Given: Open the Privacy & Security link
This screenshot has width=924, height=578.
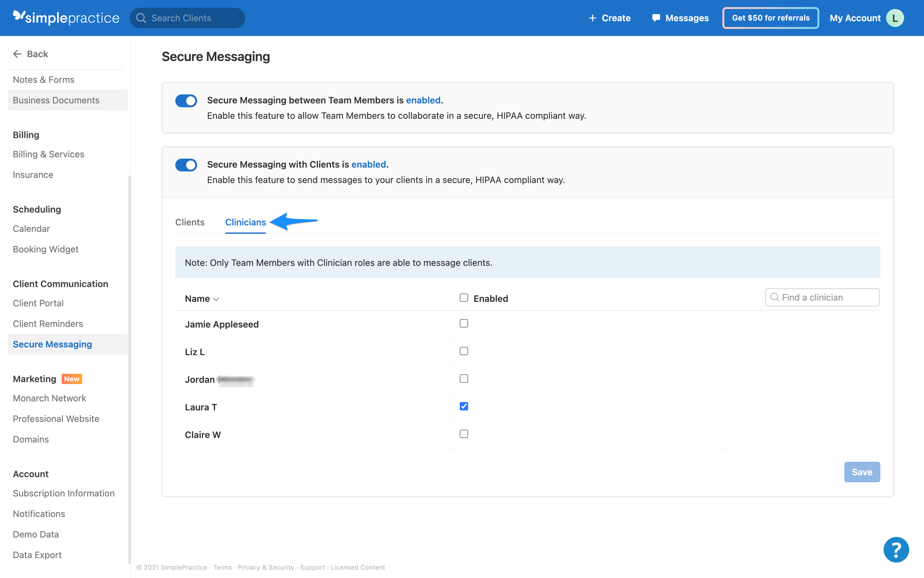Looking at the screenshot, I should 266,567.
